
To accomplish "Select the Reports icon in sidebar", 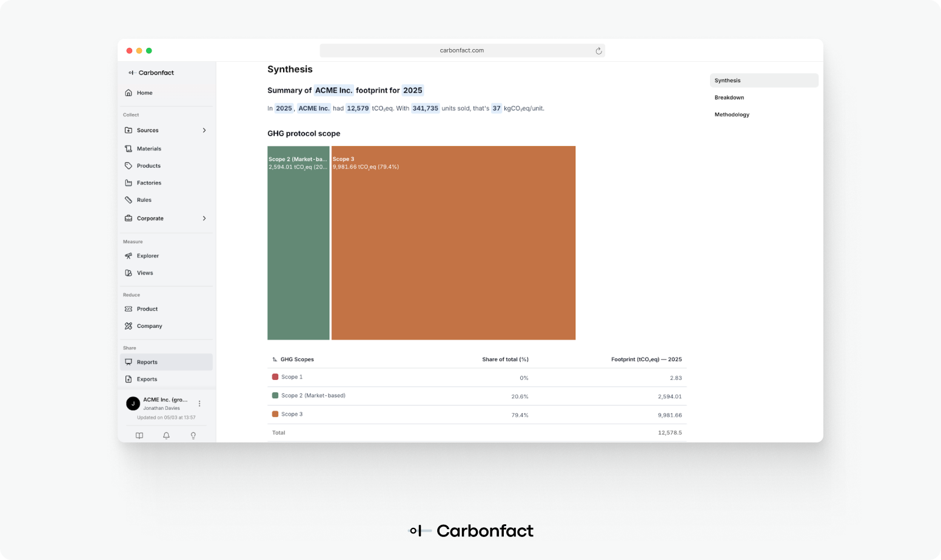I will pos(129,362).
